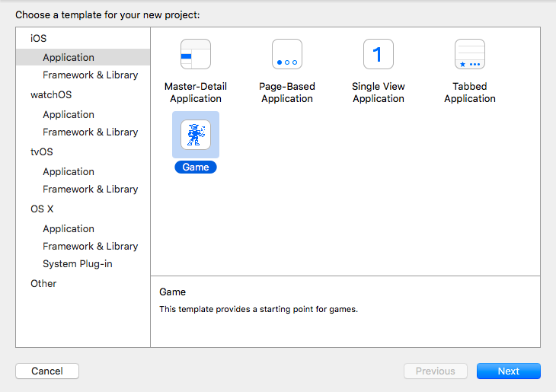The width and height of the screenshot is (556, 392).
Task: Select Application under iOS
Action: pyautogui.click(x=83, y=57)
